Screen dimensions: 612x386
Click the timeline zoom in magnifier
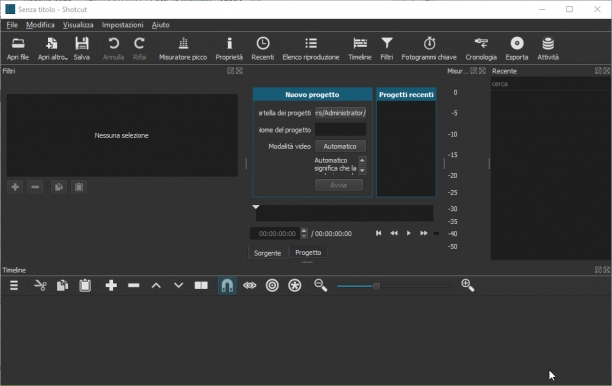468,286
